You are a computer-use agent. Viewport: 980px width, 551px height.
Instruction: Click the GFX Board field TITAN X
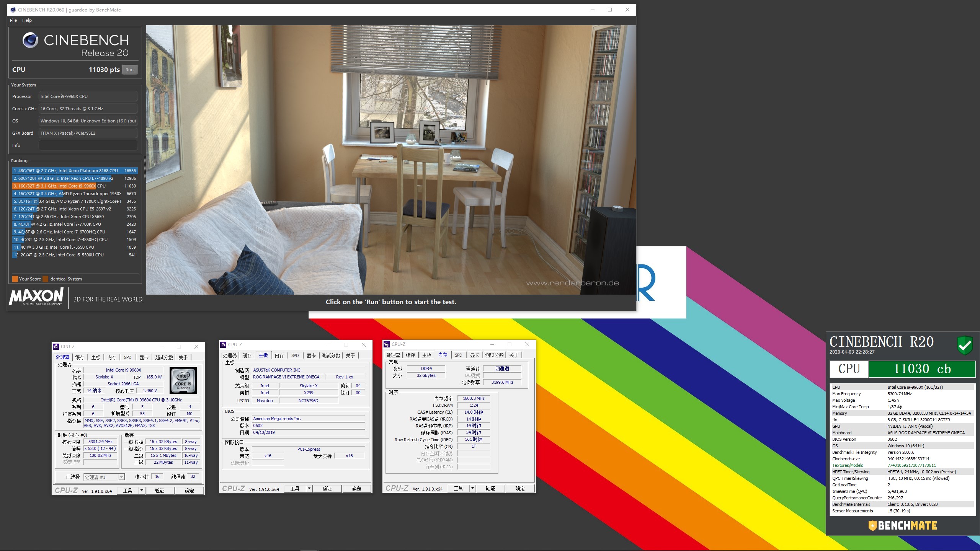click(x=88, y=133)
